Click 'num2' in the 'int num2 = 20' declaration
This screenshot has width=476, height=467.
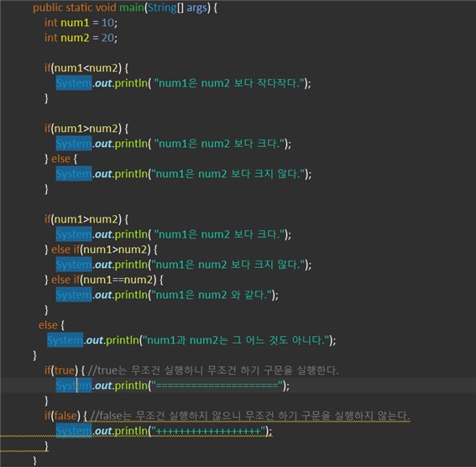[x=75, y=38]
